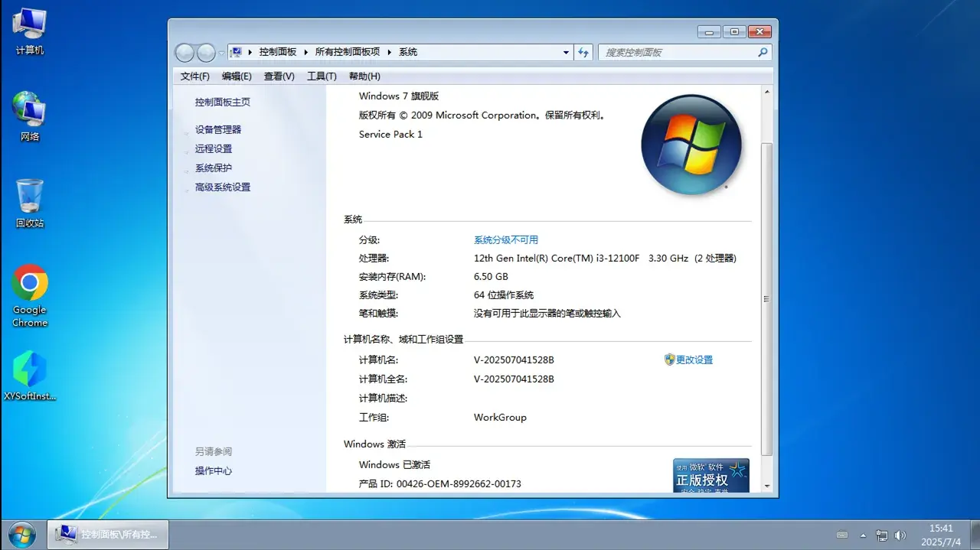Click the forward navigation arrow button

click(x=206, y=52)
